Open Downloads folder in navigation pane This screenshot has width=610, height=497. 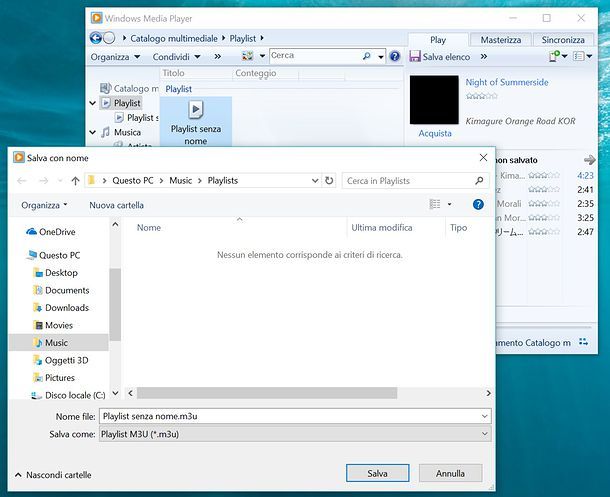click(x=61, y=308)
